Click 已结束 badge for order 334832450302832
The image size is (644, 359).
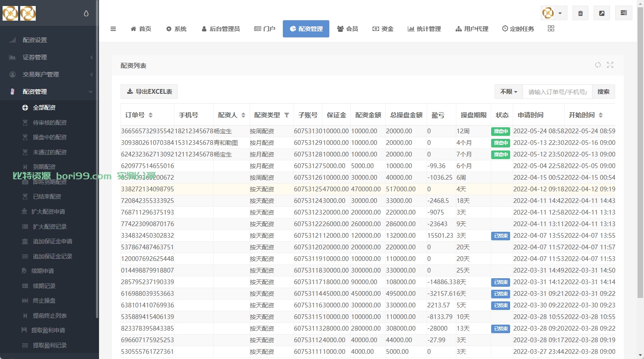(x=501, y=236)
